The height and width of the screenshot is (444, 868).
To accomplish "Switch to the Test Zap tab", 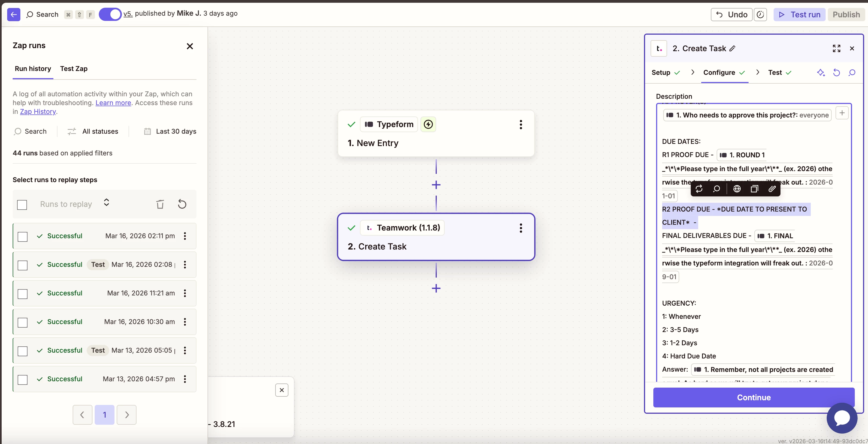I will click(74, 69).
